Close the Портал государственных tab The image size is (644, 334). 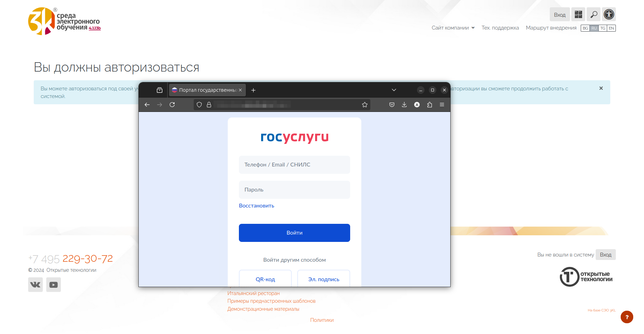pos(240,90)
